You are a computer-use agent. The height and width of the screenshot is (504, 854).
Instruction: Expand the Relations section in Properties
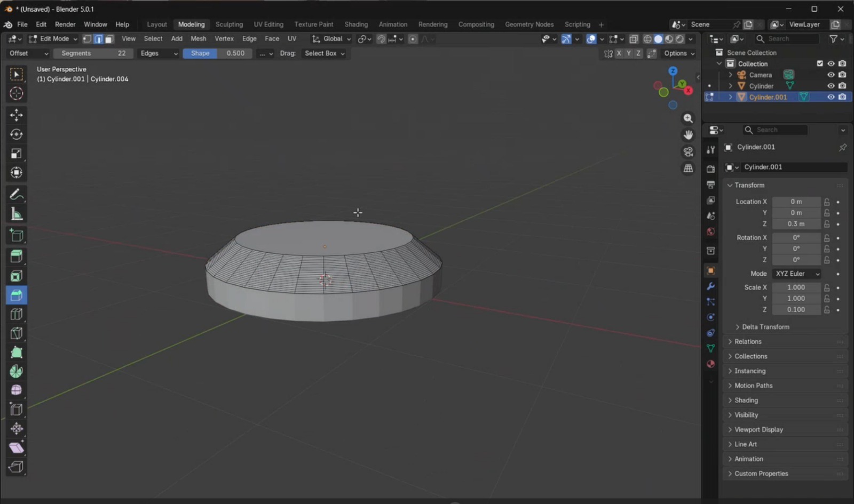[748, 341]
